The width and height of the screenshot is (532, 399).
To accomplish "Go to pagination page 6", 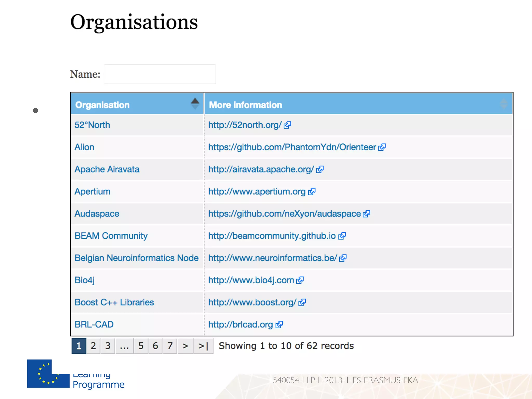I will (x=155, y=346).
